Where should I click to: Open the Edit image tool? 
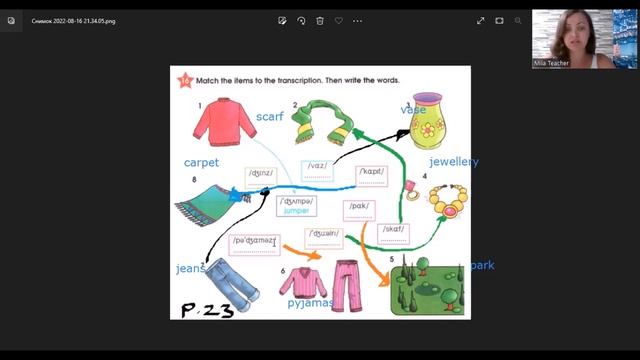coord(282,21)
